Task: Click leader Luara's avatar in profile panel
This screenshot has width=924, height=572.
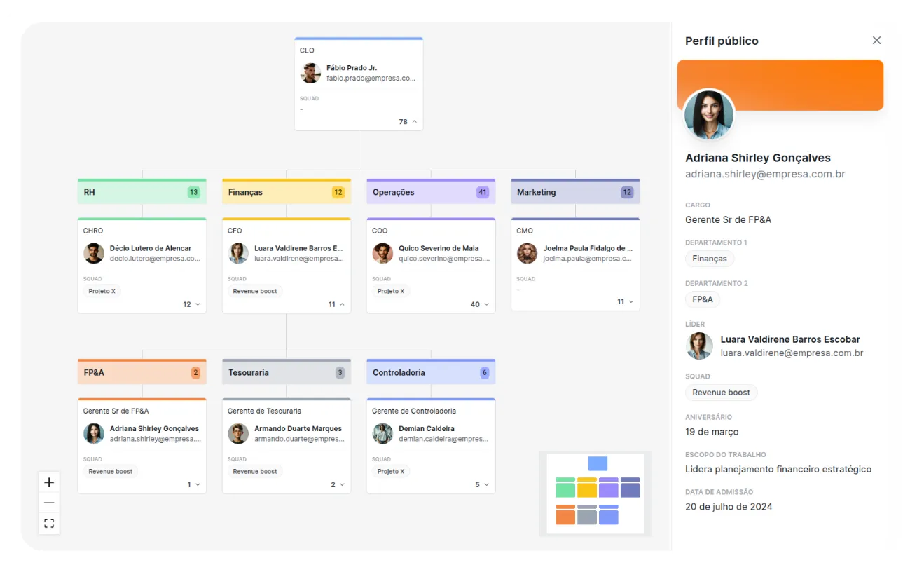Action: (x=698, y=346)
